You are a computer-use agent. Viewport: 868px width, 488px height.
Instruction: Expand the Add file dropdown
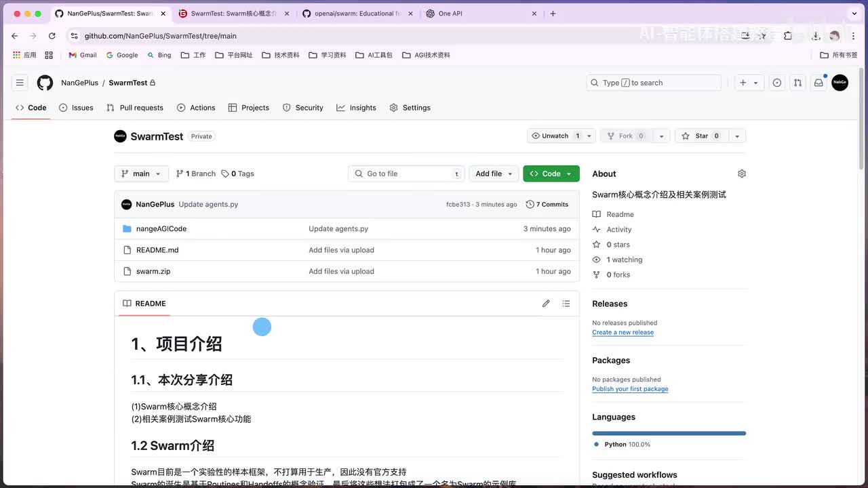[493, 174]
